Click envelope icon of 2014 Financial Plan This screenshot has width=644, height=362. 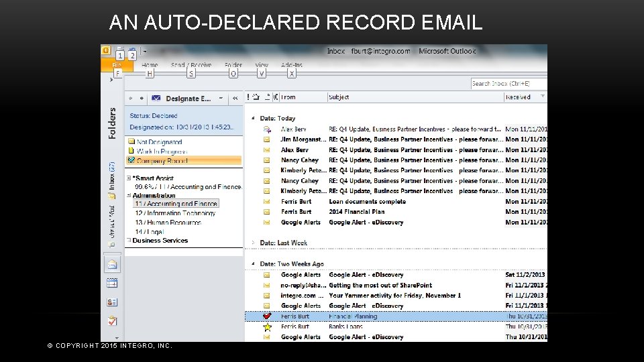[267, 212]
